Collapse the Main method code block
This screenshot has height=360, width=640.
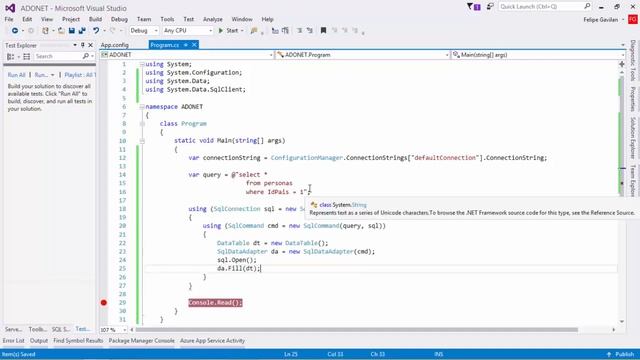pyautogui.click(x=142, y=141)
